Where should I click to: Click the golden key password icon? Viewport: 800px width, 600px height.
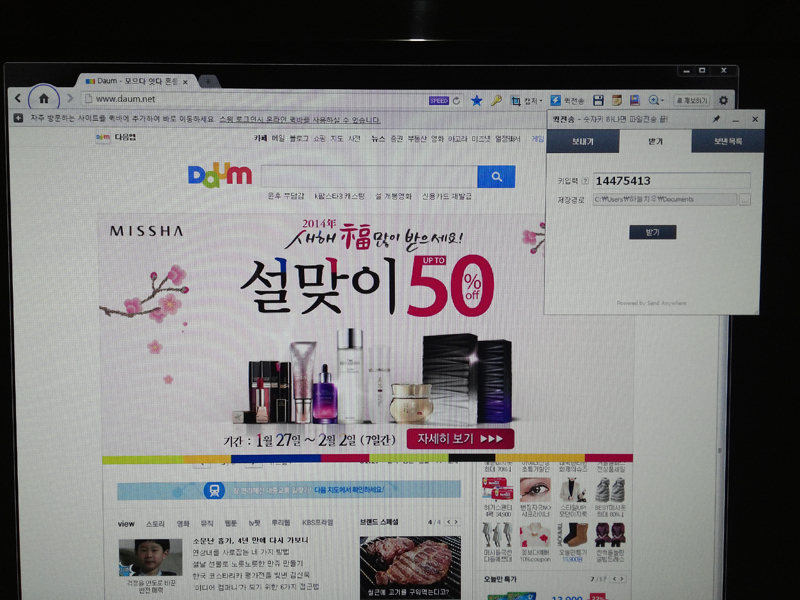(x=496, y=101)
